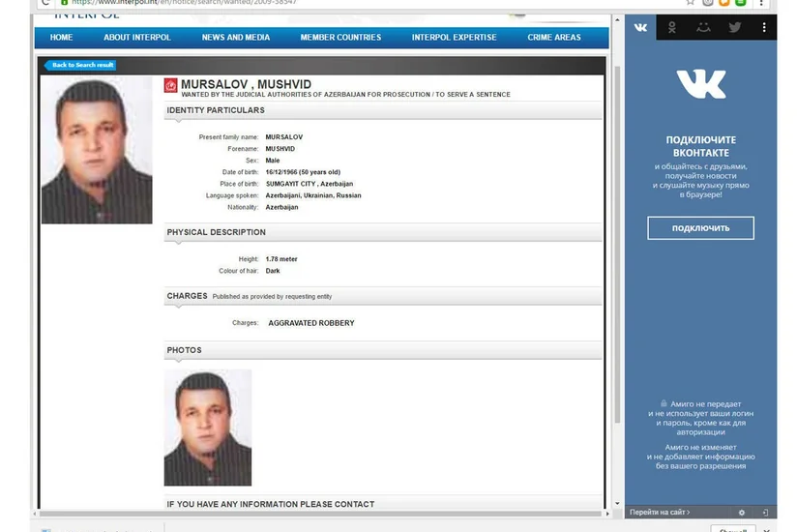Open the VK tab in the sidebar

[640, 27]
